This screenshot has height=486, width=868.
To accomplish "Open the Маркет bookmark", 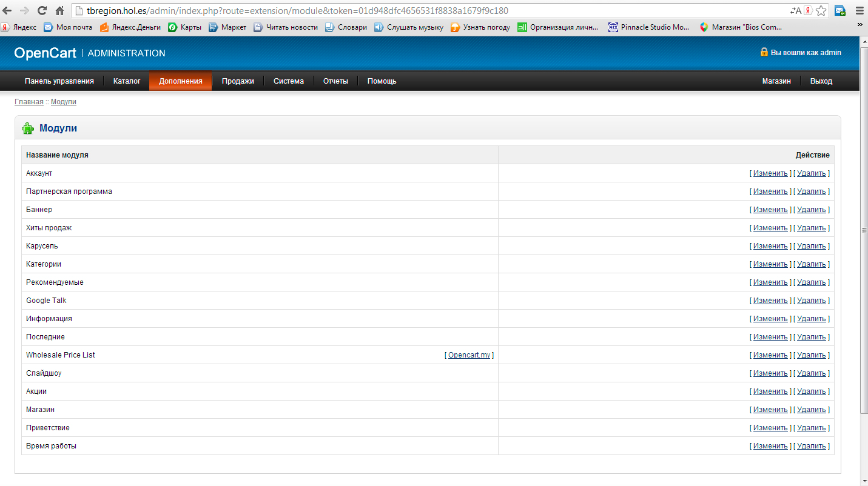I will point(227,27).
